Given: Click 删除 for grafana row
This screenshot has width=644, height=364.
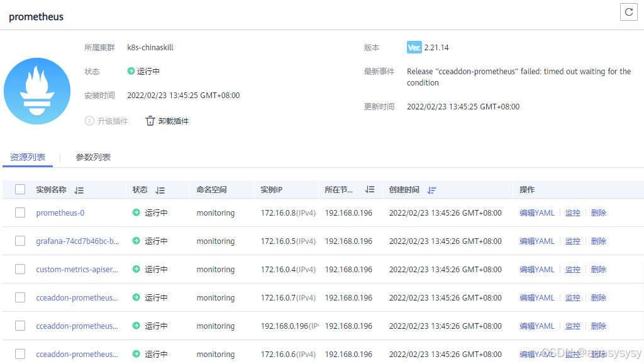Looking at the screenshot, I should [x=599, y=241].
